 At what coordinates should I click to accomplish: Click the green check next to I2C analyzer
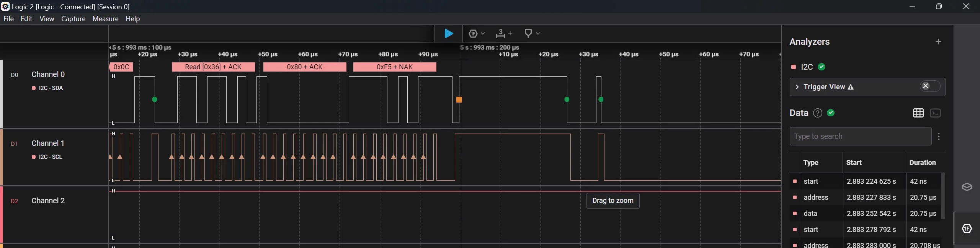[x=822, y=67]
